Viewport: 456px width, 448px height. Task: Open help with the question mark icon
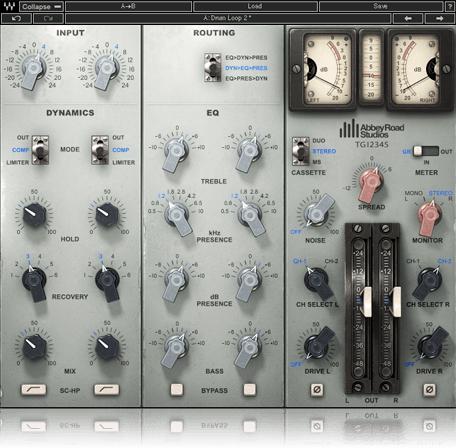450,6
